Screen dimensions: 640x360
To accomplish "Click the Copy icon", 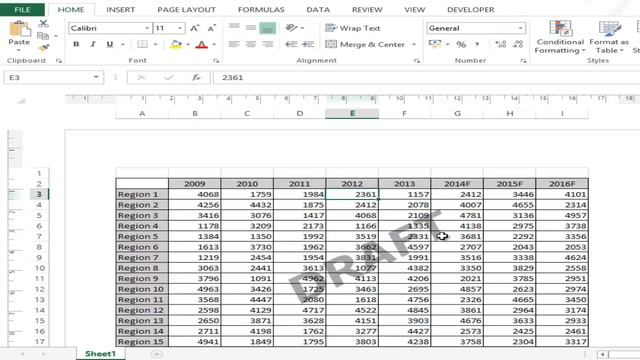I will (x=43, y=36).
